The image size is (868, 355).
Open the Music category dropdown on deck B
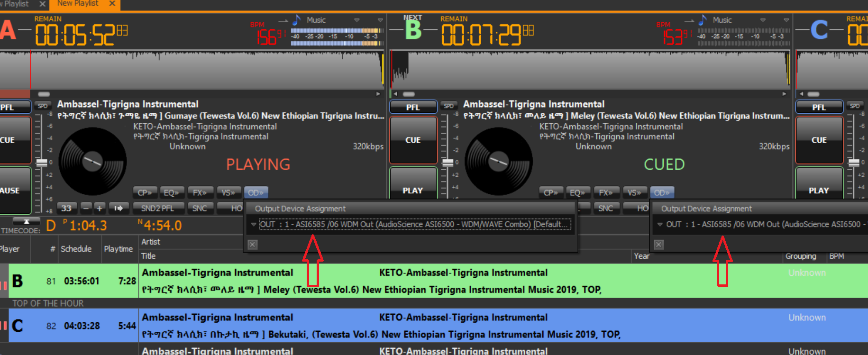coord(763,20)
